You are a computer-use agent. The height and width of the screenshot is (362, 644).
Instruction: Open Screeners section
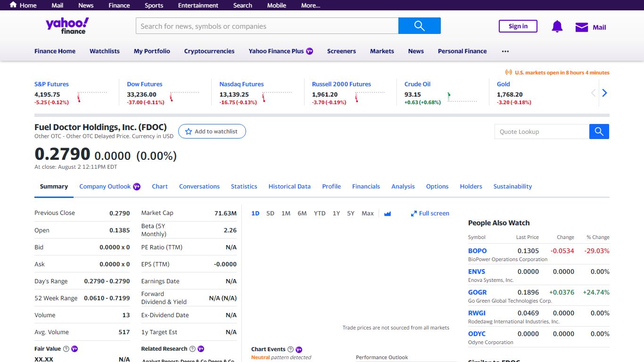coord(341,51)
